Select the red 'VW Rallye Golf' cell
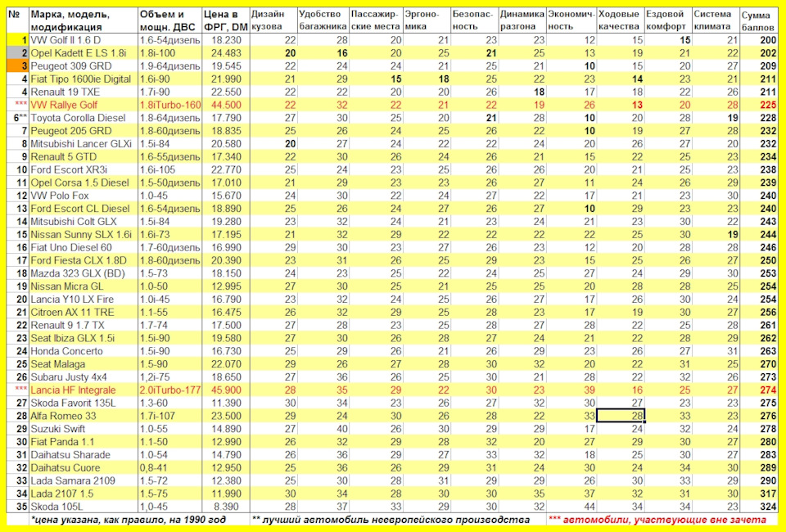Screen dimensions: 786x532 pyautogui.click(x=84, y=105)
